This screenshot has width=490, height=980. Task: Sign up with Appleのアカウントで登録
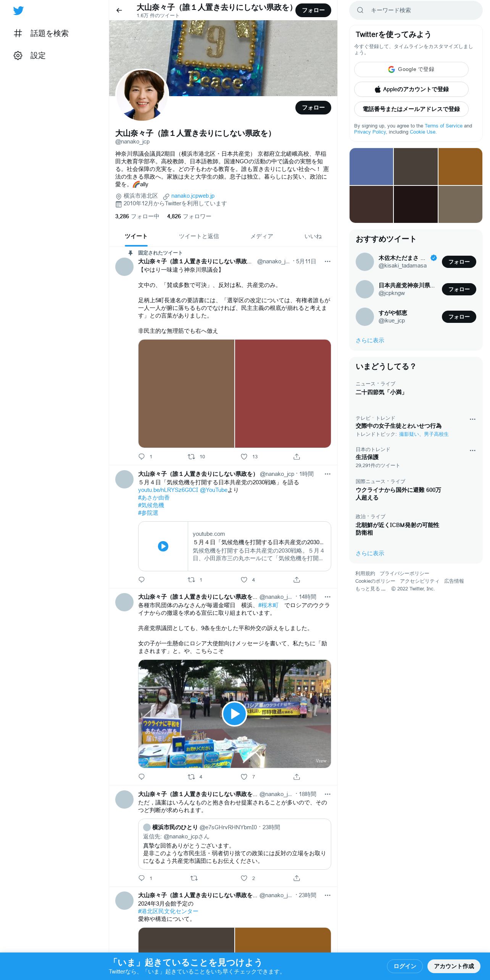(411, 89)
